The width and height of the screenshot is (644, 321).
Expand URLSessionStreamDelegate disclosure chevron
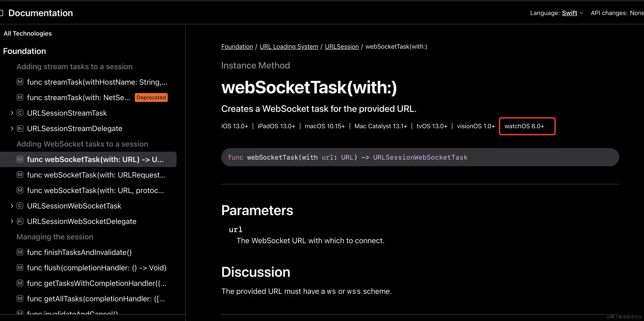12,128
